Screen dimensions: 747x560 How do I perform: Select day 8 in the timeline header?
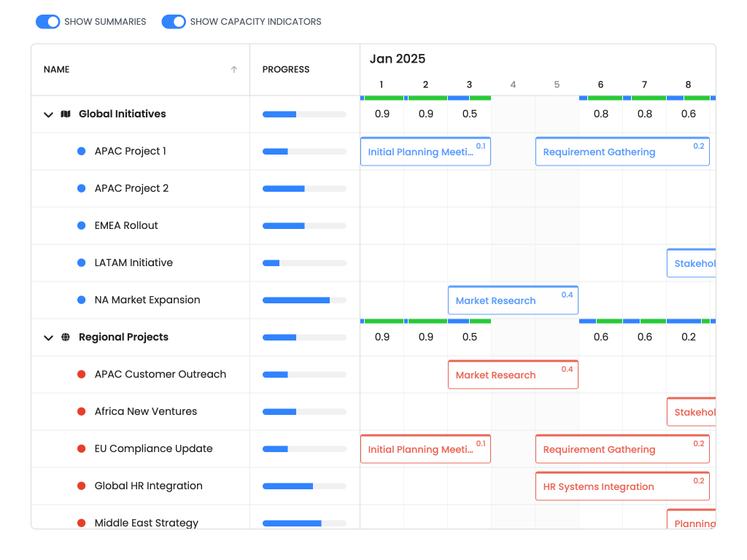(x=688, y=85)
